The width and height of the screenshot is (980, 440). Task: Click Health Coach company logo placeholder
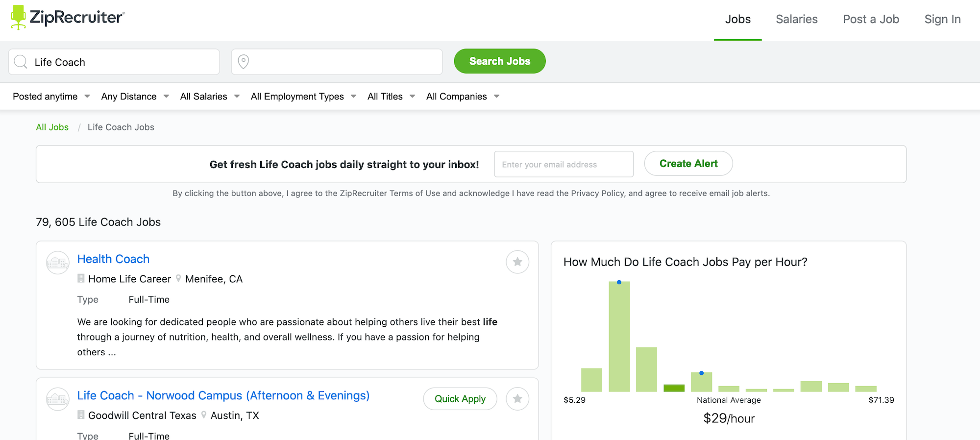point(58,263)
